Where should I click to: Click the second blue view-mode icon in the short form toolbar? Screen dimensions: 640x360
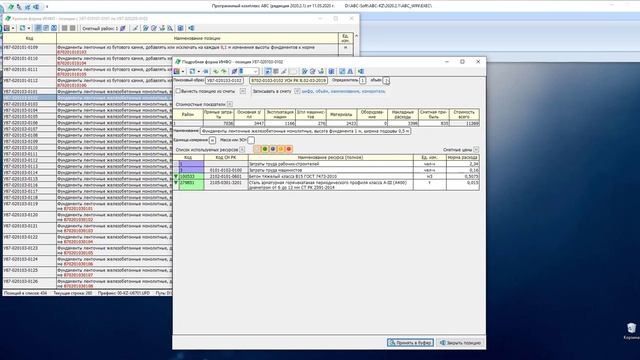(x=46, y=28)
